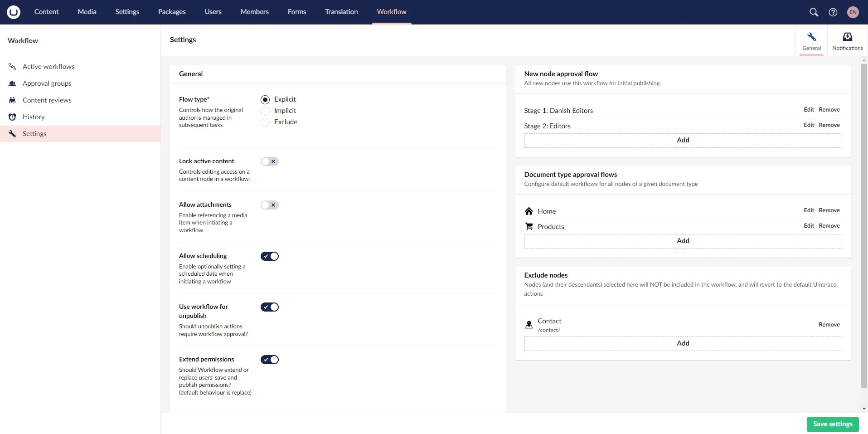The image size is (868, 434).
Task: Remove the Contact excluded node
Action: click(x=829, y=325)
